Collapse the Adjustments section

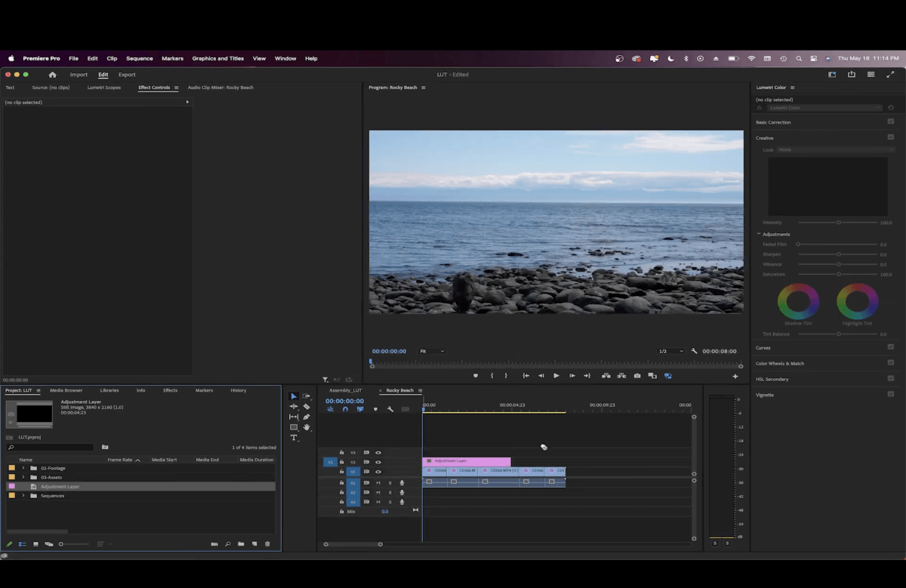coord(759,234)
